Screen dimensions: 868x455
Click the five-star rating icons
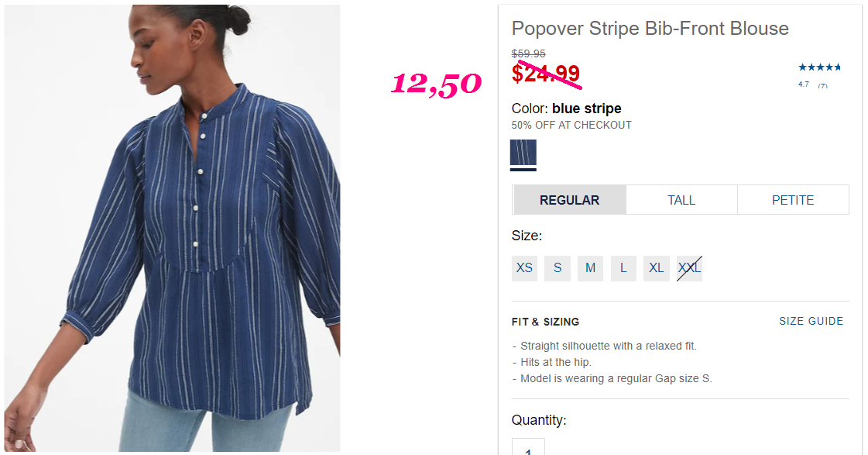[x=819, y=67]
